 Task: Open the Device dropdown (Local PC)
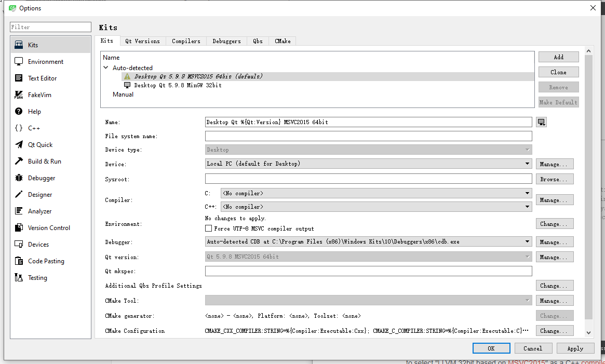coord(369,164)
